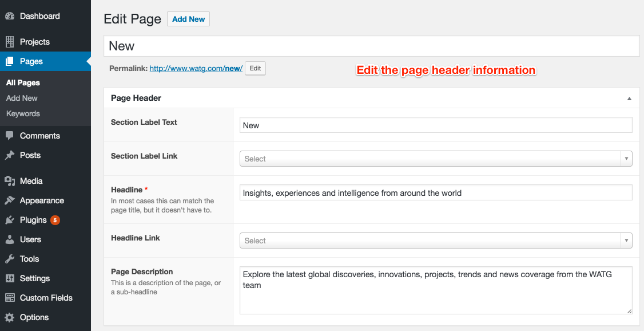Click the Projects building icon
Screen dimensions: 644x331
(10, 42)
